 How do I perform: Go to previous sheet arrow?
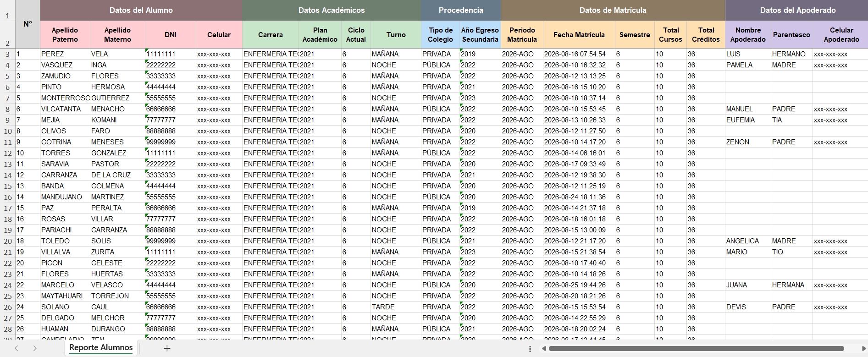pyautogui.click(x=17, y=348)
